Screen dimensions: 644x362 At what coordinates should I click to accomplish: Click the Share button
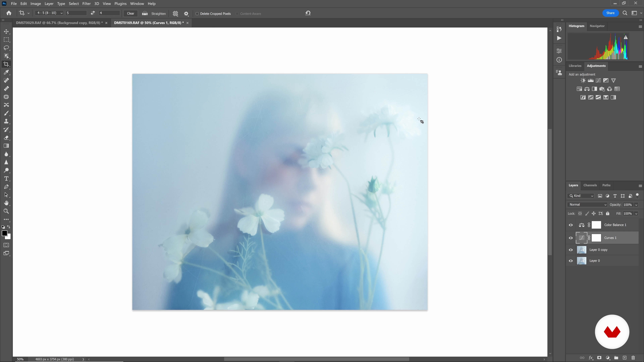(x=610, y=13)
